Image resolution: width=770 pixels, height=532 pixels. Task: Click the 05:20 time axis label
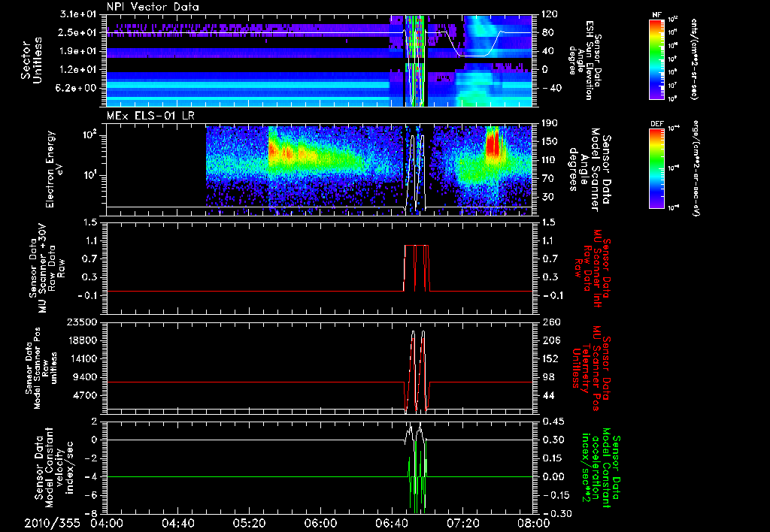click(x=250, y=523)
